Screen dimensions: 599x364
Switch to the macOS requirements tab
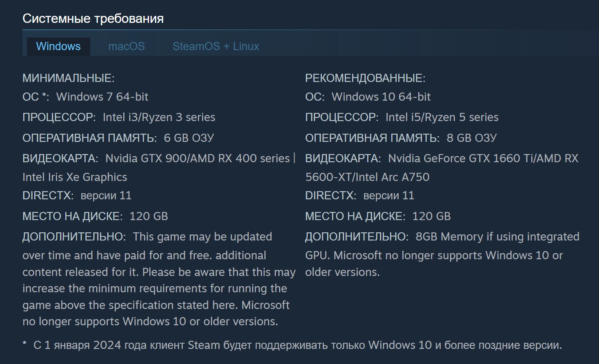click(126, 46)
